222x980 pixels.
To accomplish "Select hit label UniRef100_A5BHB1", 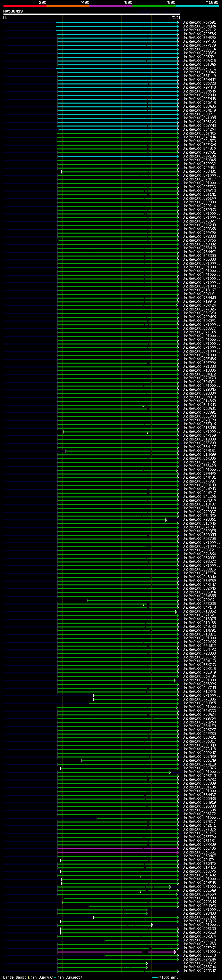I will pos(199,172).
